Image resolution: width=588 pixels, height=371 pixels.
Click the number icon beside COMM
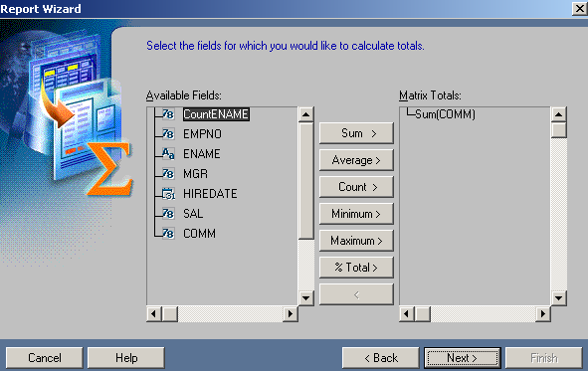[x=168, y=233]
